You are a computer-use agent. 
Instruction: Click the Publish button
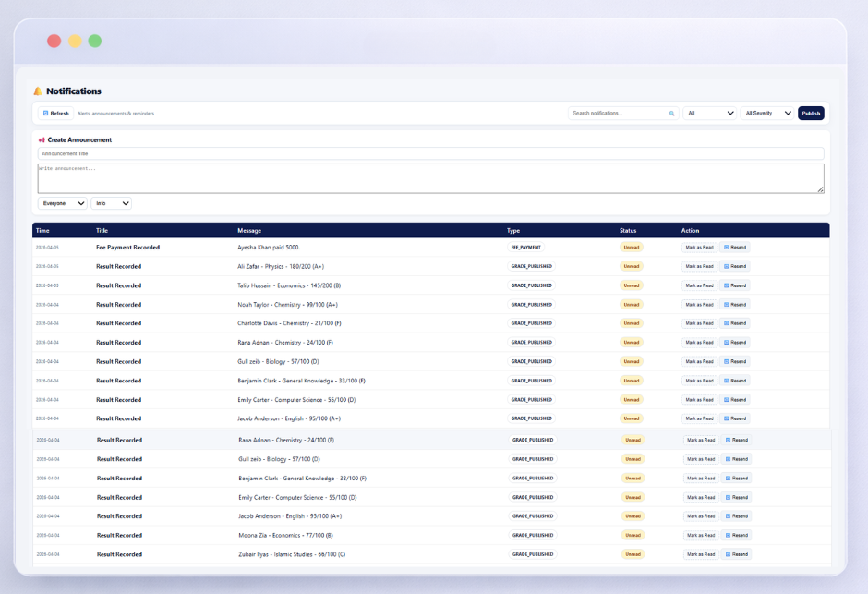[811, 113]
